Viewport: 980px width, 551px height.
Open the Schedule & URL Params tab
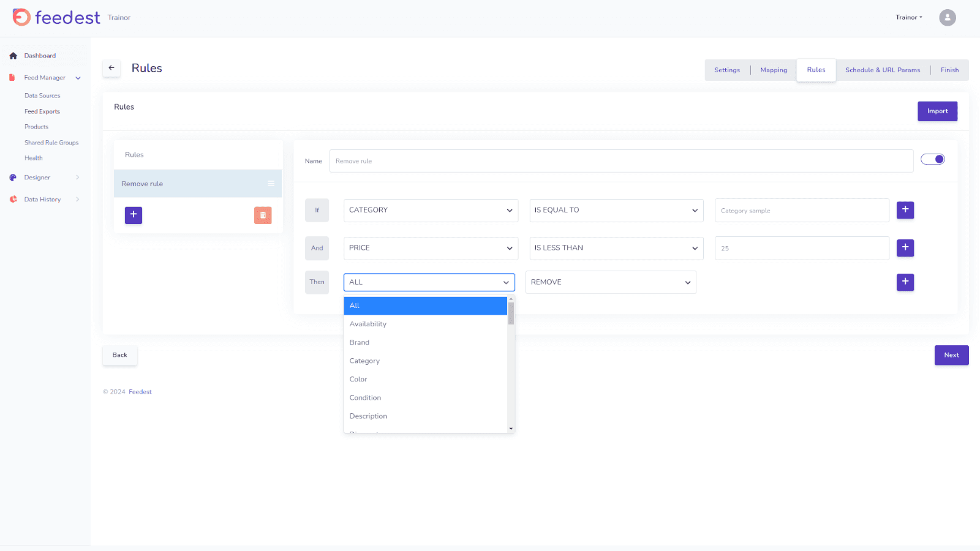[x=882, y=70]
